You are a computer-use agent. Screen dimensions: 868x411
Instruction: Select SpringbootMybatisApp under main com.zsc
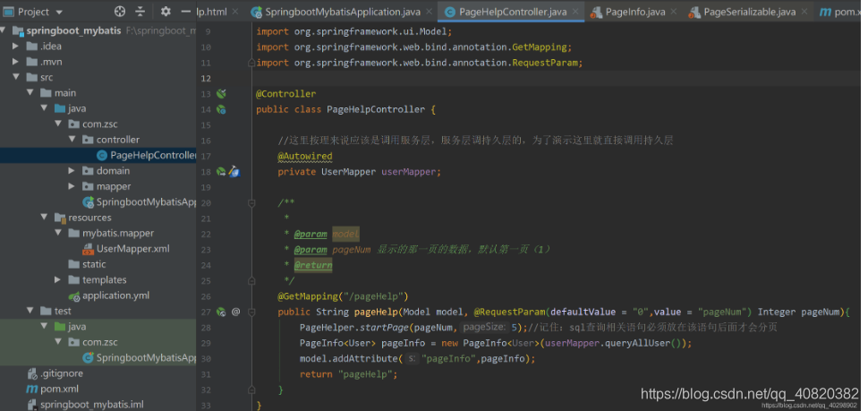point(146,201)
